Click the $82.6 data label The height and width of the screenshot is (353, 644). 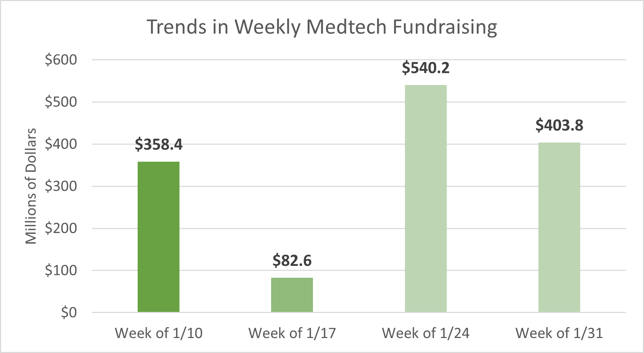point(292,261)
